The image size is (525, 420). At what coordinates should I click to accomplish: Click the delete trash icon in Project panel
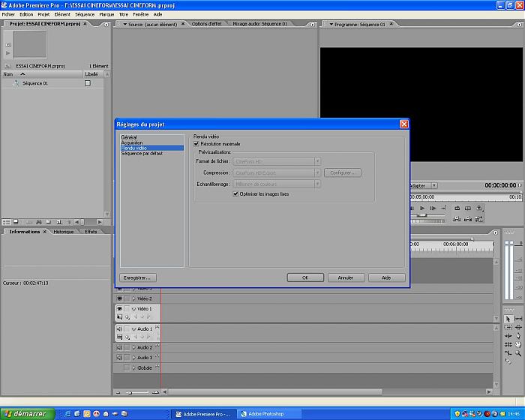click(69, 222)
